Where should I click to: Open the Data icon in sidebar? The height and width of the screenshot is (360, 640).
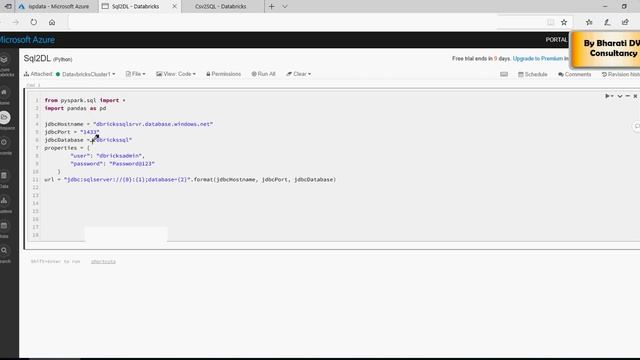click(x=4, y=176)
